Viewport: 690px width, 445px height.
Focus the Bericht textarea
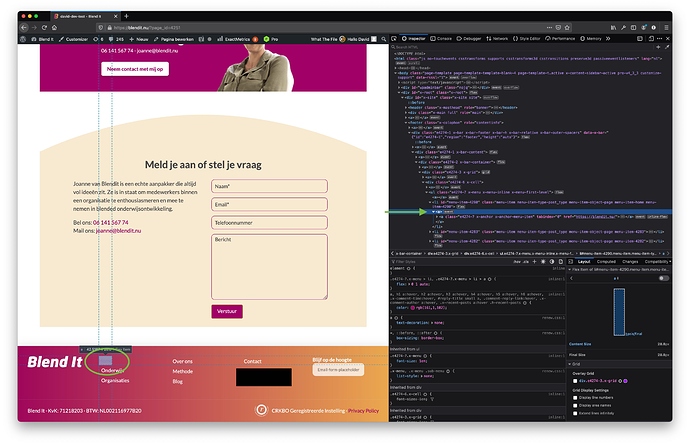click(x=269, y=267)
